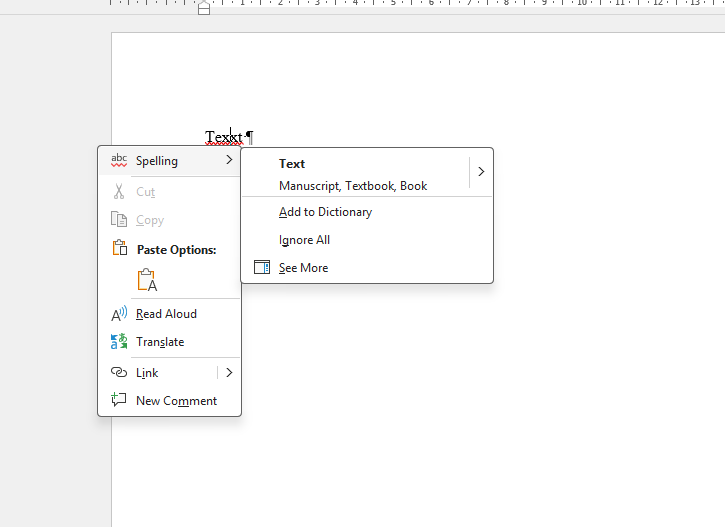Accept the spelling suggestion 'Text'
The width and height of the screenshot is (725, 527).
pos(292,164)
